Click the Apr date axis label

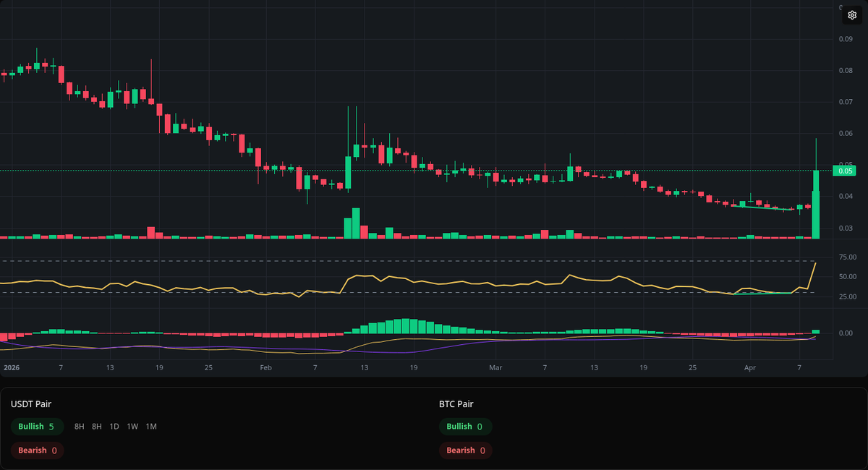coord(750,367)
